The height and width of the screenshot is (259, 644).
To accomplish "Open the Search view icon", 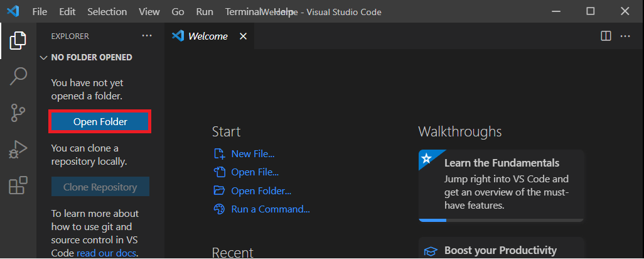I will click(18, 77).
